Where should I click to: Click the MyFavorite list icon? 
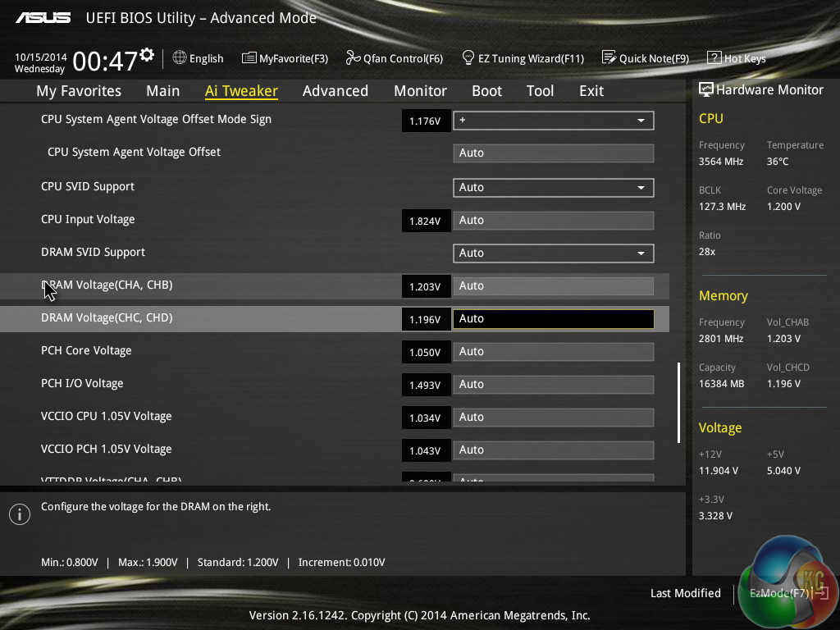tap(249, 58)
